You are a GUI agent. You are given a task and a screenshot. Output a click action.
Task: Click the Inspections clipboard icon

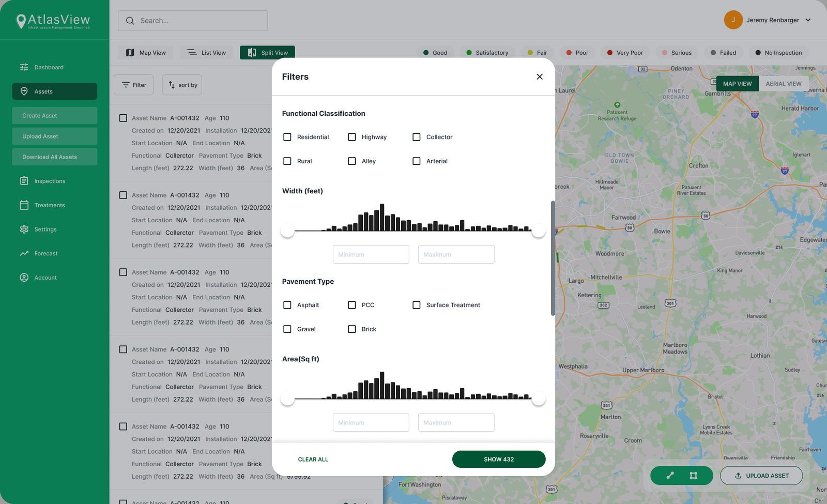pyautogui.click(x=24, y=181)
